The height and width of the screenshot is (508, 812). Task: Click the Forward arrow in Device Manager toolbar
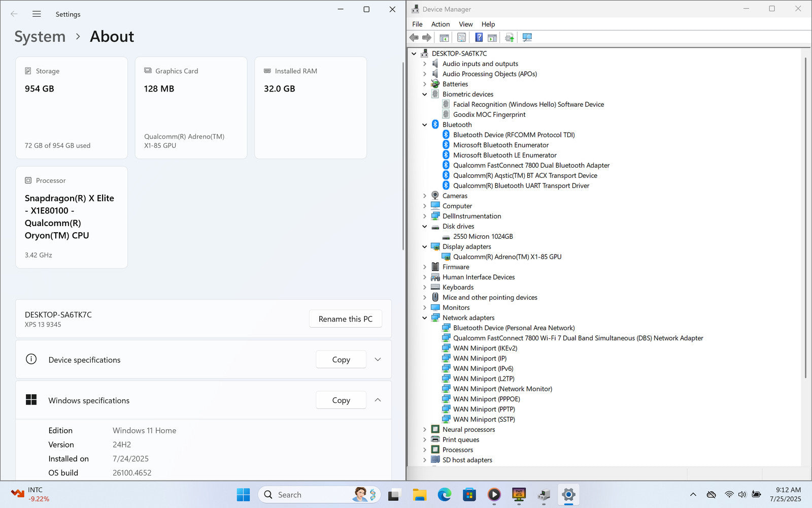click(x=427, y=38)
